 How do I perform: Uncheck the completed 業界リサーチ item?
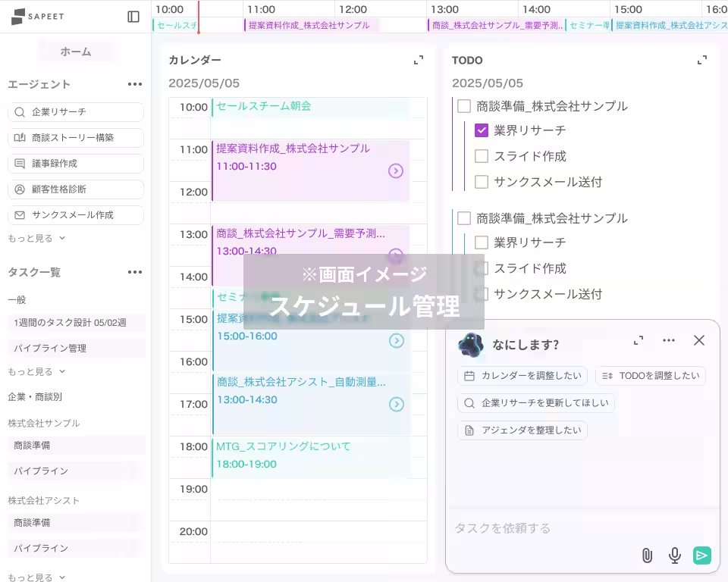pyautogui.click(x=480, y=130)
